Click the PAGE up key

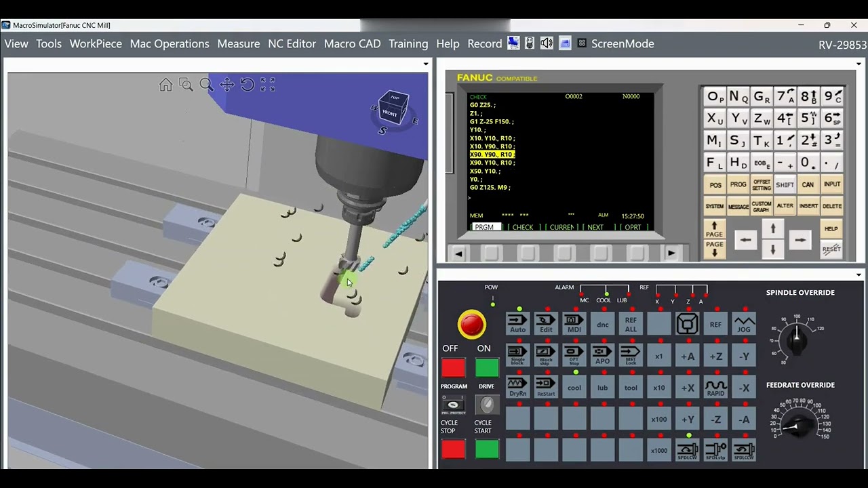(x=714, y=228)
